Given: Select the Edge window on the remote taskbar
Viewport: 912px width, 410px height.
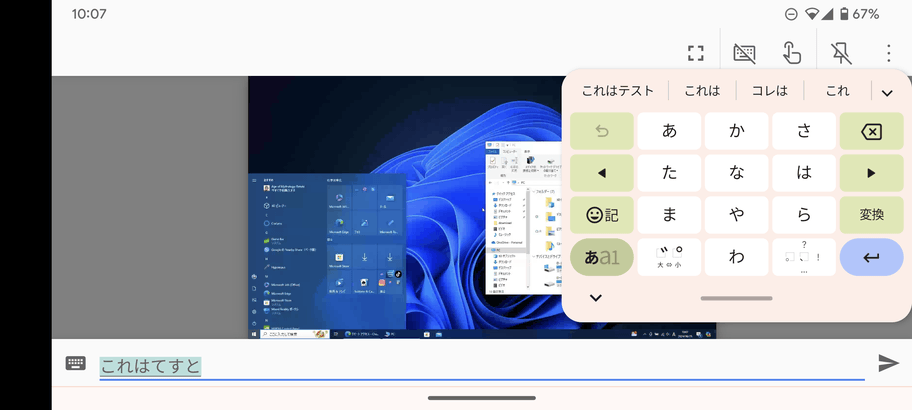Looking at the screenshot, I should click(362, 334).
